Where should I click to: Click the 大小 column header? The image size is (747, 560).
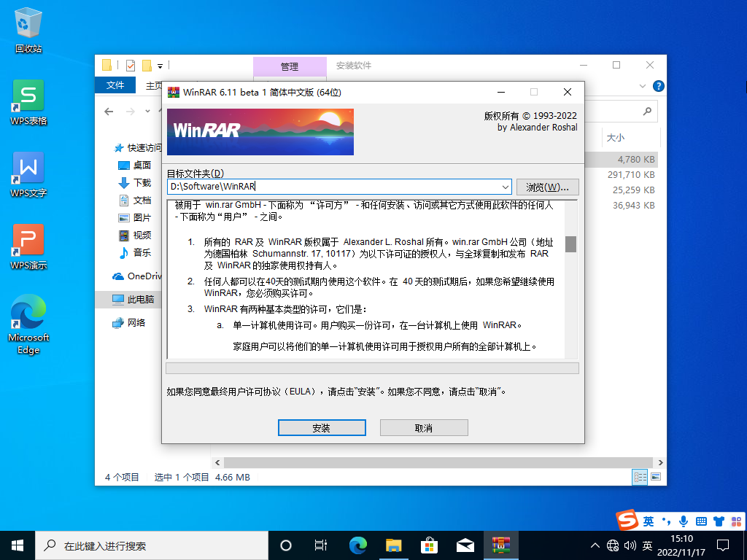[630, 138]
